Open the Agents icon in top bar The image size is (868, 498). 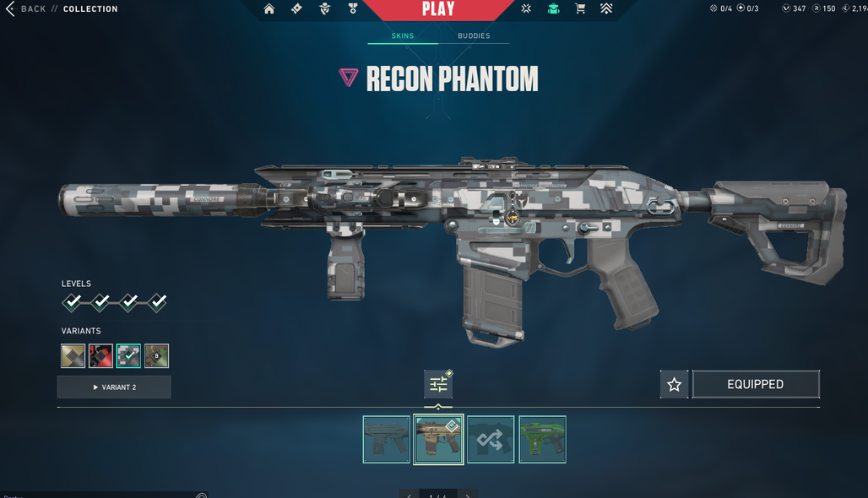tap(325, 8)
